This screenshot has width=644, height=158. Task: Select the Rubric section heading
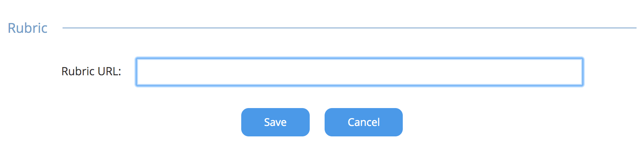[x=28, y=28]
